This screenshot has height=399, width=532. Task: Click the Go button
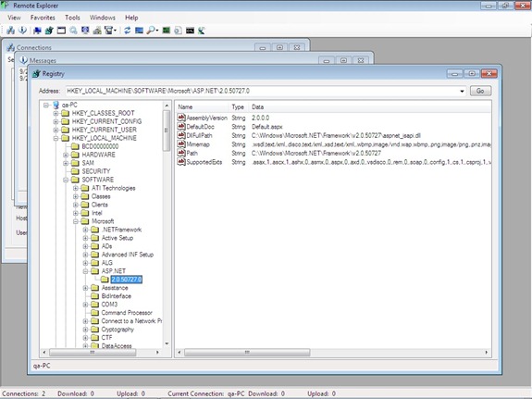480,91
